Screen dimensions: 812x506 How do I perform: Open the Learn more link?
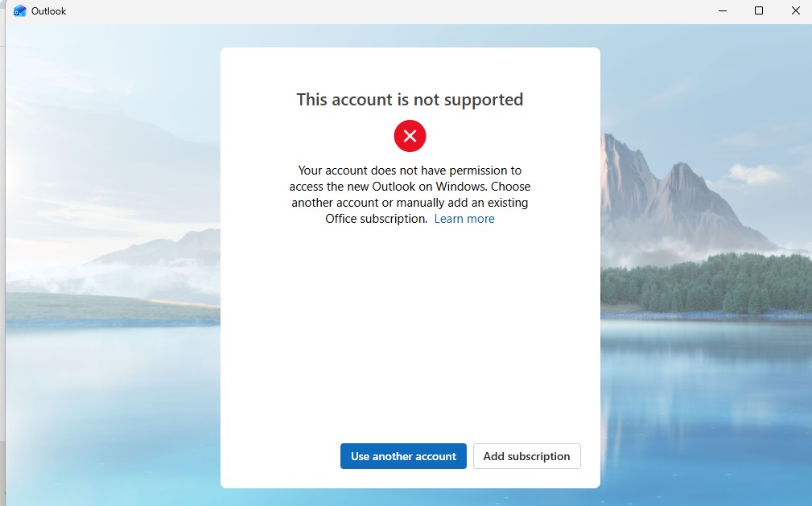[x=464, y=219]
